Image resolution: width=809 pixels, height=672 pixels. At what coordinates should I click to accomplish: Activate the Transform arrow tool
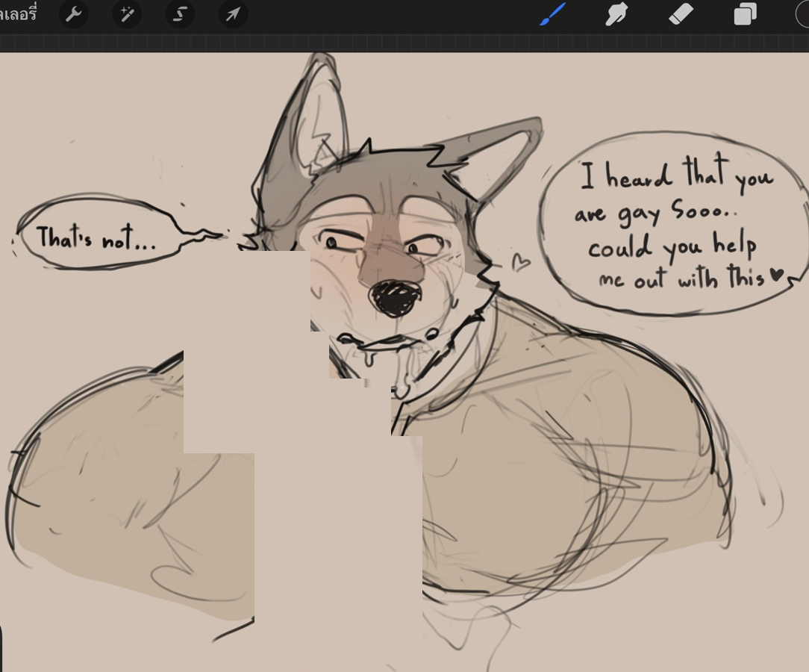click(233, 14)
